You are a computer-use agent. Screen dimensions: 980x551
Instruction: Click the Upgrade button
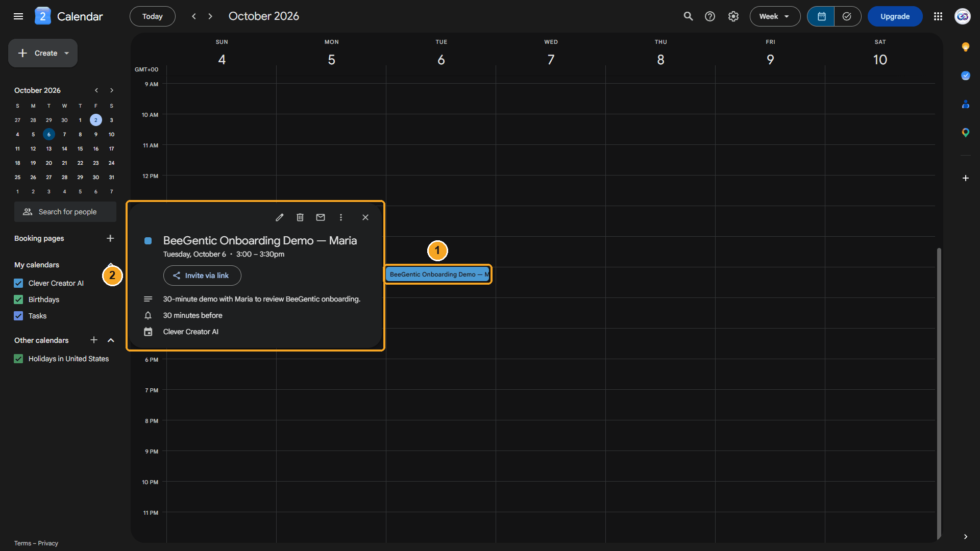pos(895,16)
